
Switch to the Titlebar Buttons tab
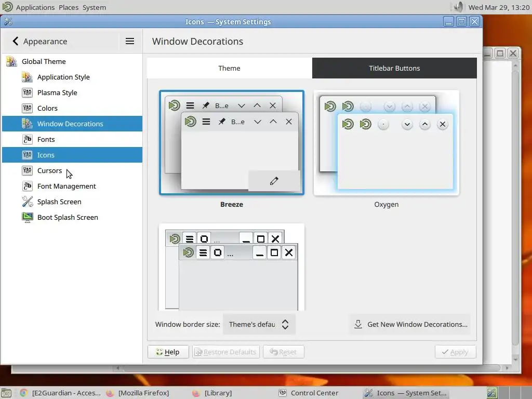coord(394,68)
